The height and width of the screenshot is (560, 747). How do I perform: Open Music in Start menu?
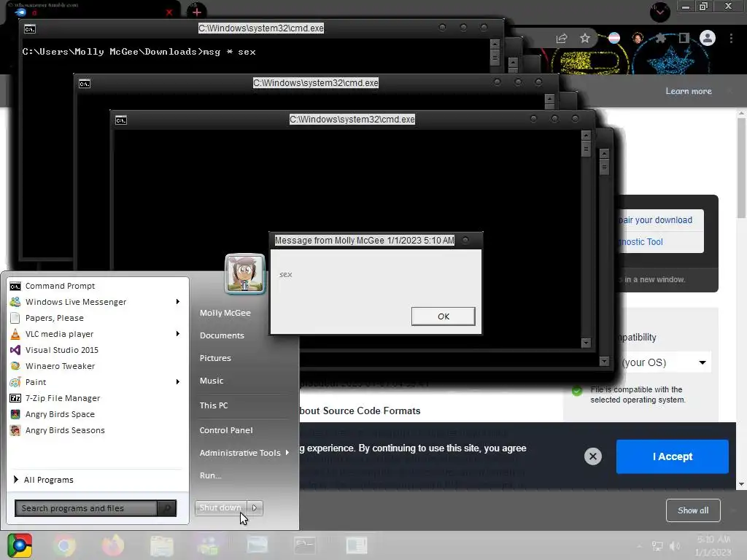pyautogui.click(x=212, y=381)
